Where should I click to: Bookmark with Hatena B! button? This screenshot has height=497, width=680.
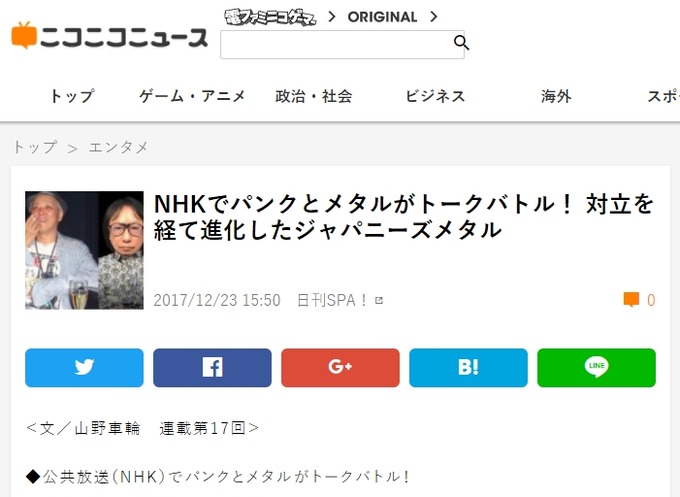tap(468, 367)
